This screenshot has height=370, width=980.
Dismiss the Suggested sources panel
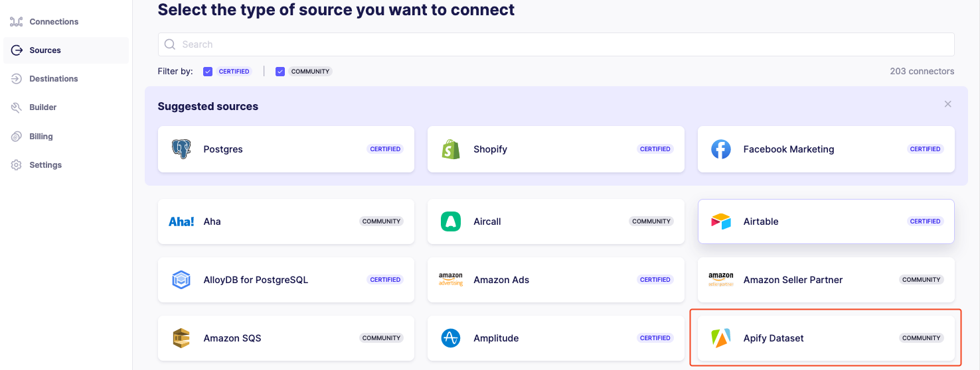tap(947, 104)
